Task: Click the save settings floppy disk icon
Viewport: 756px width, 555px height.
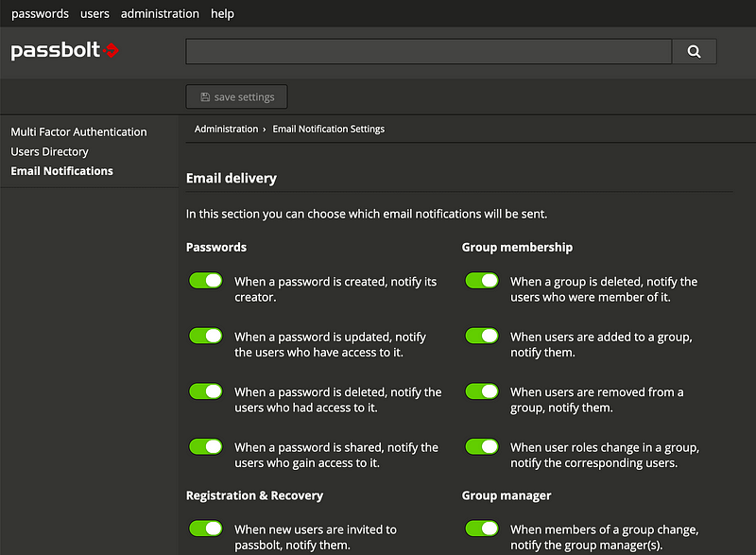Action: click(x=205, y=97)
